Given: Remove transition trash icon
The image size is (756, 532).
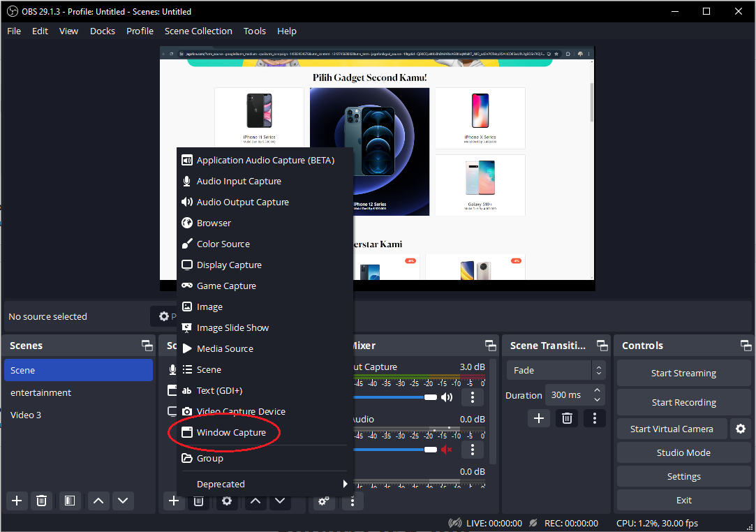Looking at the screenshot, I should 567,418.
